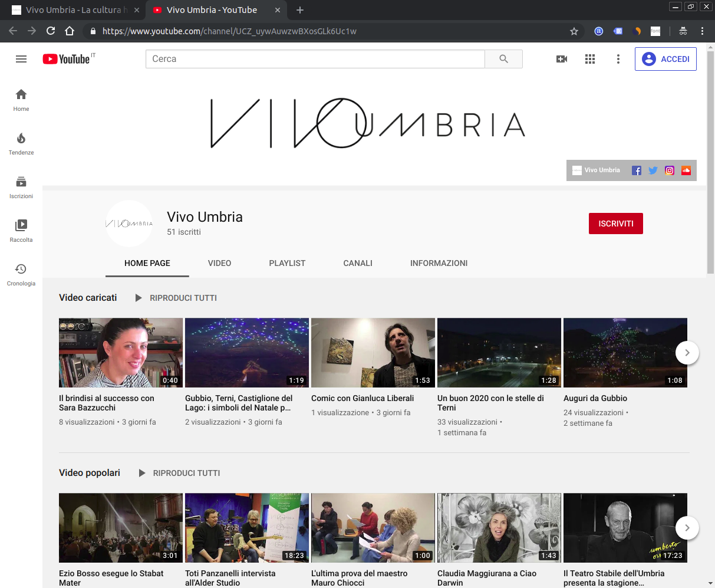Screen dimensions: 715x588
Task: Open thumbnail of Ezio Bosso Stabat Mater video
Action: pos(121,528)
